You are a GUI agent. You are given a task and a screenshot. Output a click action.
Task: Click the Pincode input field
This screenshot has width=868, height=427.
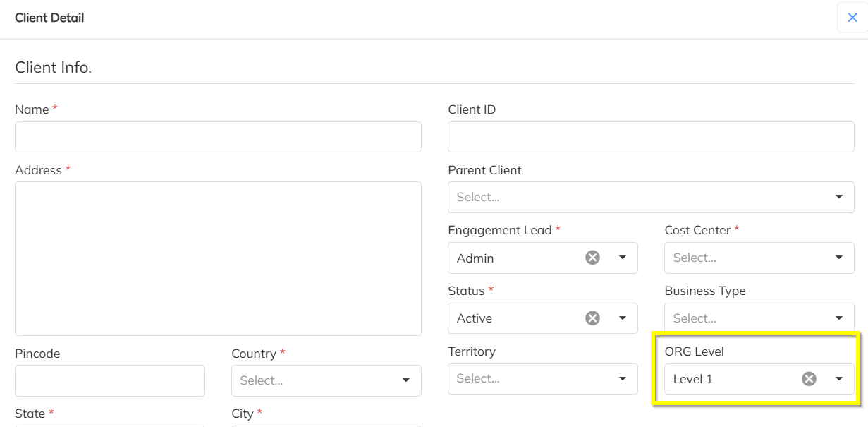pos(110,380)
